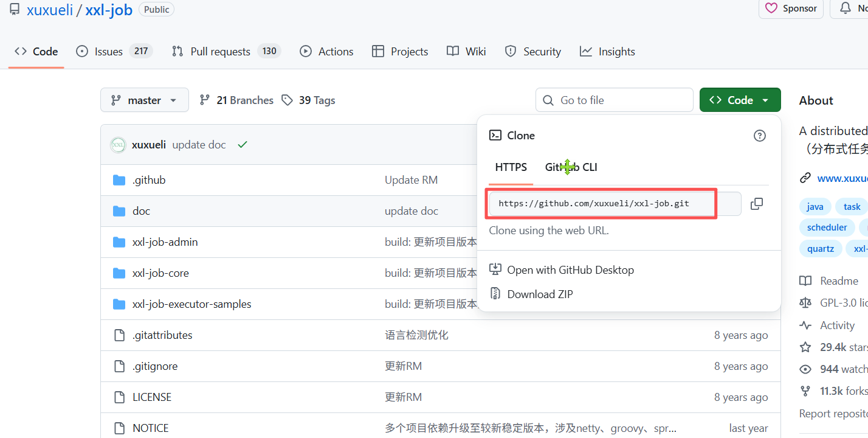Open the master branch dropdown
Screen dimensions: 868x438
pyautogui.click(x=145, y=100)
